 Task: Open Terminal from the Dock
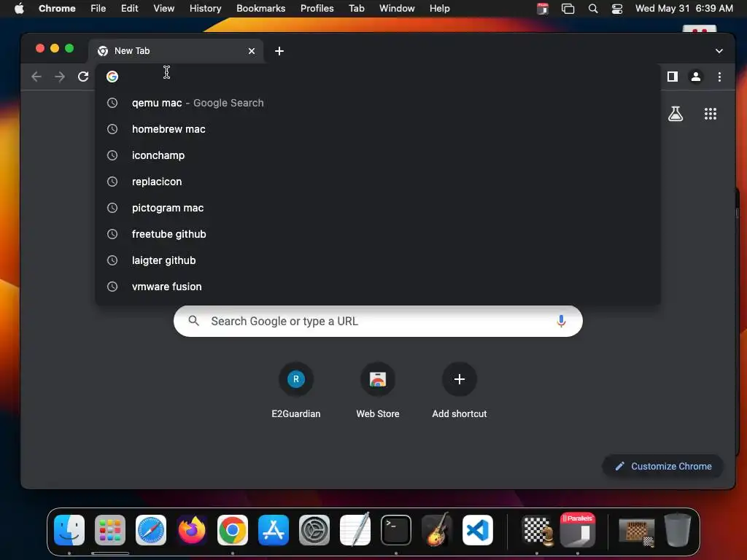pos(396,530)
